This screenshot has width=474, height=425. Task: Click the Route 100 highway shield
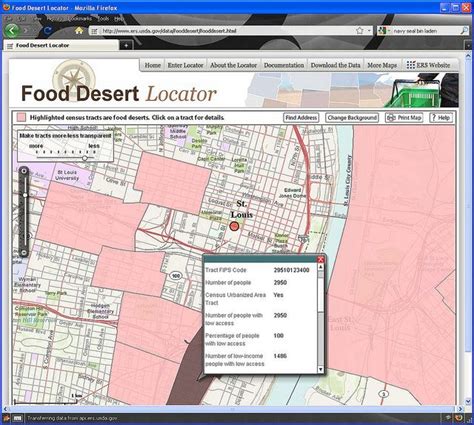[176, 276]
